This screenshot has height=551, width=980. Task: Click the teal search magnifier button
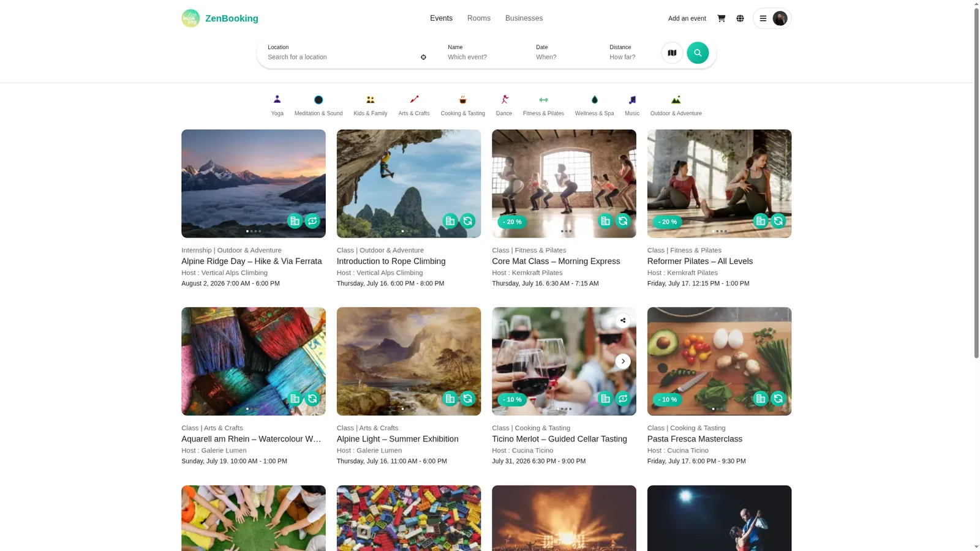[x=698, y=53]
